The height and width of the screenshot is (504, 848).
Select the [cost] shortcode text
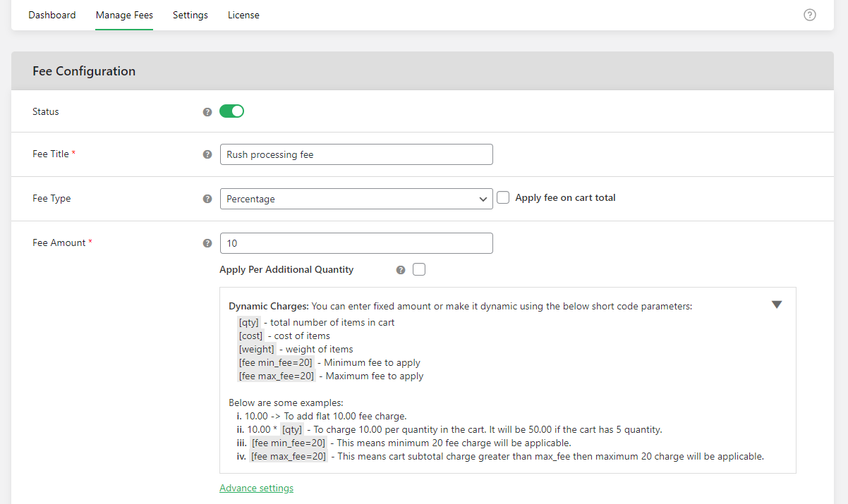pos(250,336)
